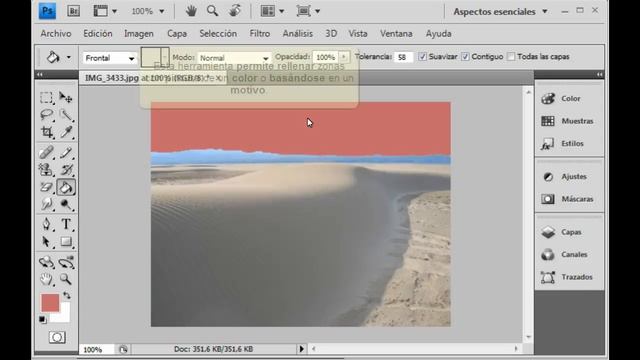
Task: Select the Clone Stamp tool
Action: pos(47,170)
